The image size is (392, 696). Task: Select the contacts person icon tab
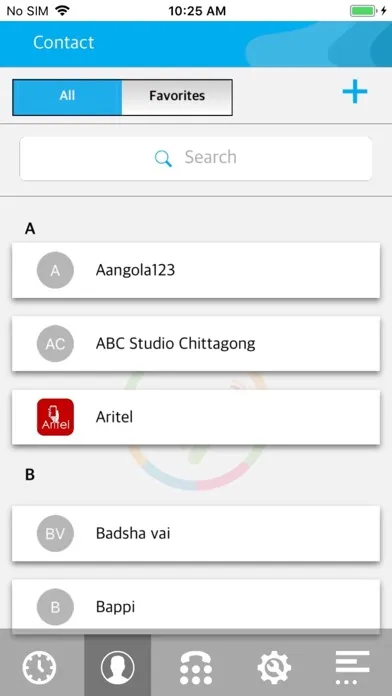pos(118,667)
